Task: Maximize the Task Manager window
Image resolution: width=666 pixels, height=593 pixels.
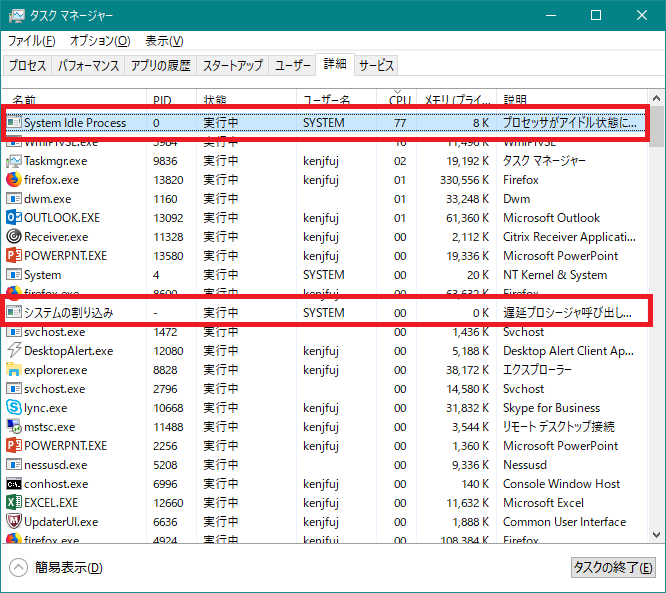Action: 596,16
